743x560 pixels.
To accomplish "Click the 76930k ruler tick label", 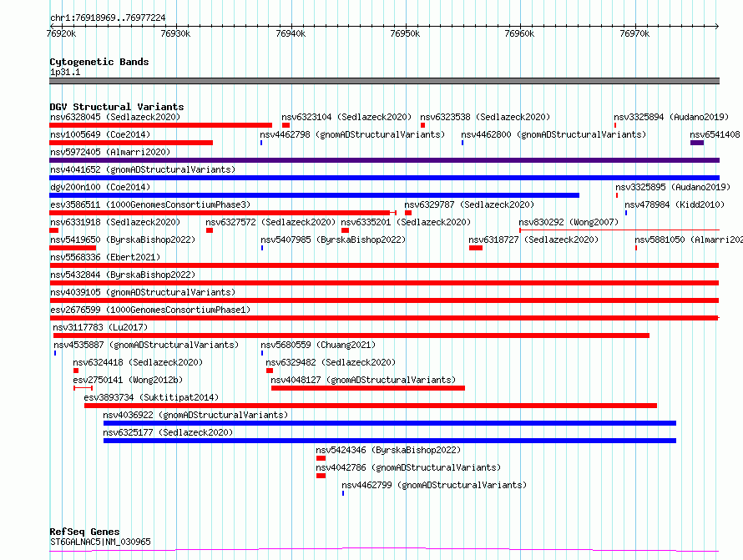I will tap(175, 33).
